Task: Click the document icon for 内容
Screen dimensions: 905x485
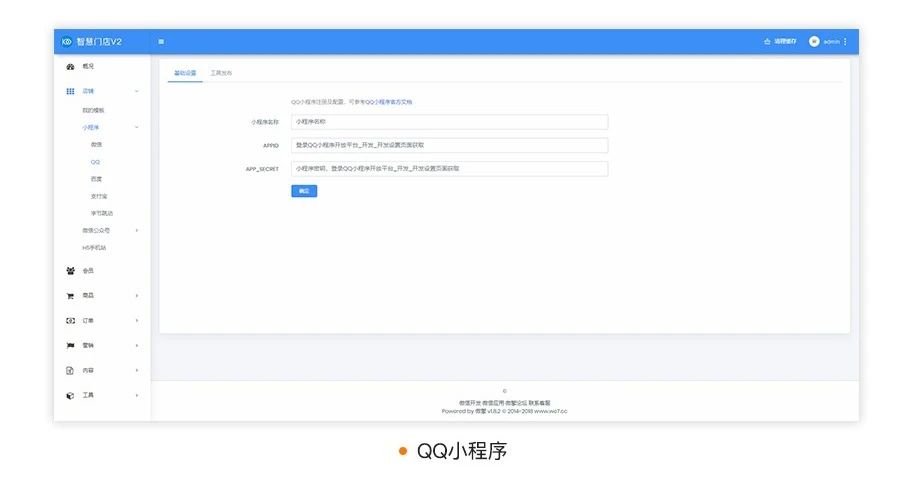Action: point(70,371)
